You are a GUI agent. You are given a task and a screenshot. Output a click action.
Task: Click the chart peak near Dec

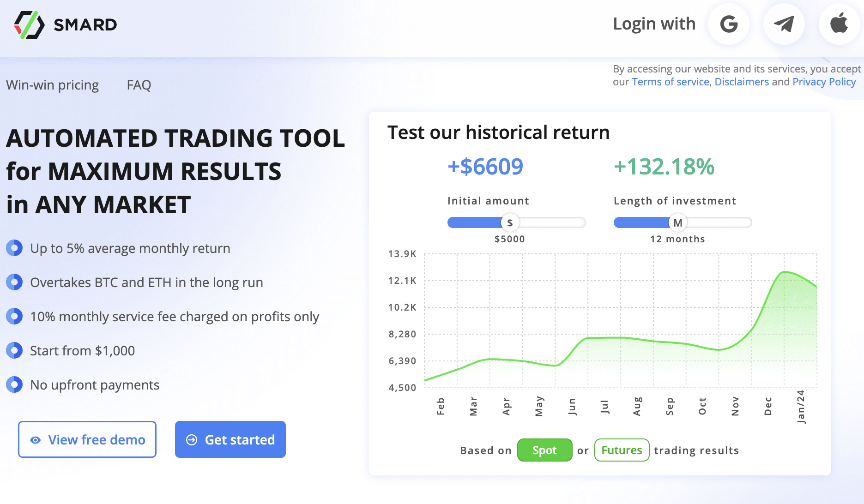point(785,272)
